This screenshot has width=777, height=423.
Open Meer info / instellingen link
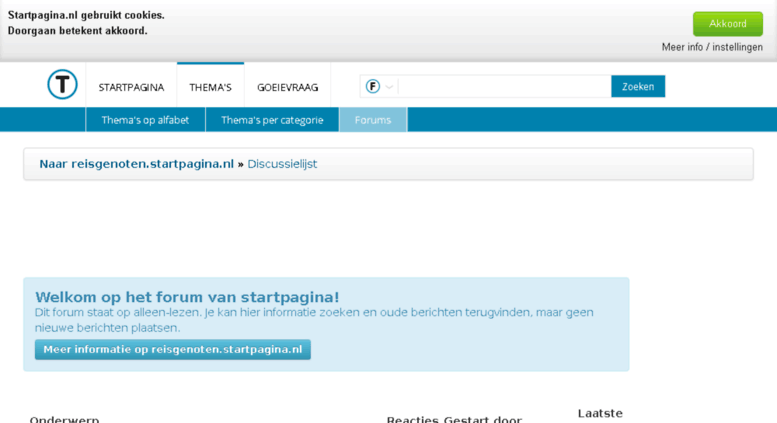click(x=712, y=47)
